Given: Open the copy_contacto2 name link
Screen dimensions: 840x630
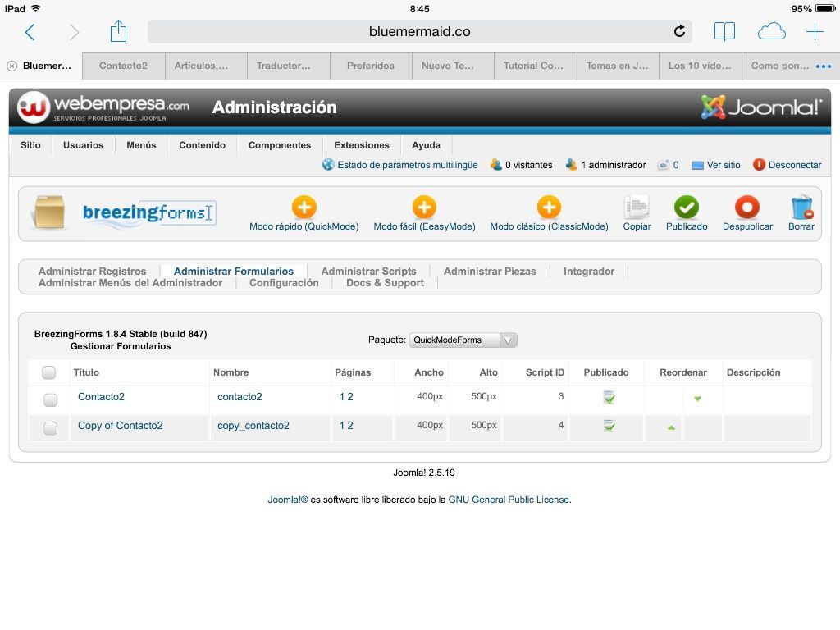Looking at the screenshot, I should 253,426.
